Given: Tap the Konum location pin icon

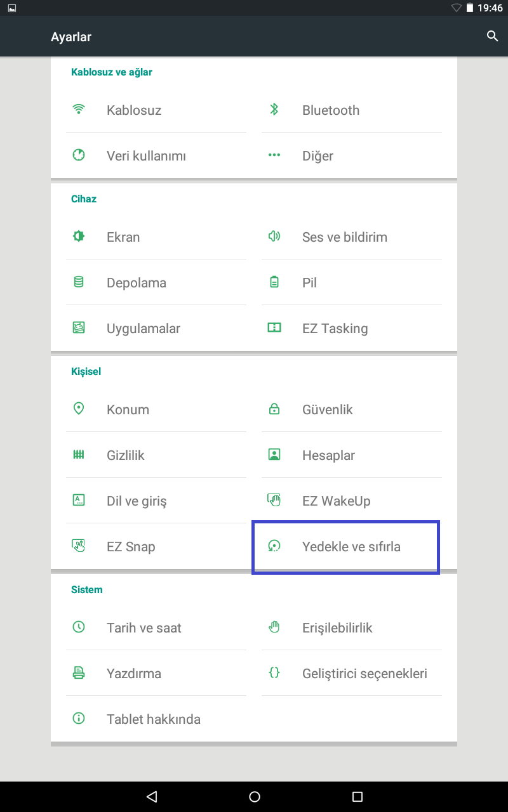Looking at the screenshot, I should [x=79, y=409].
